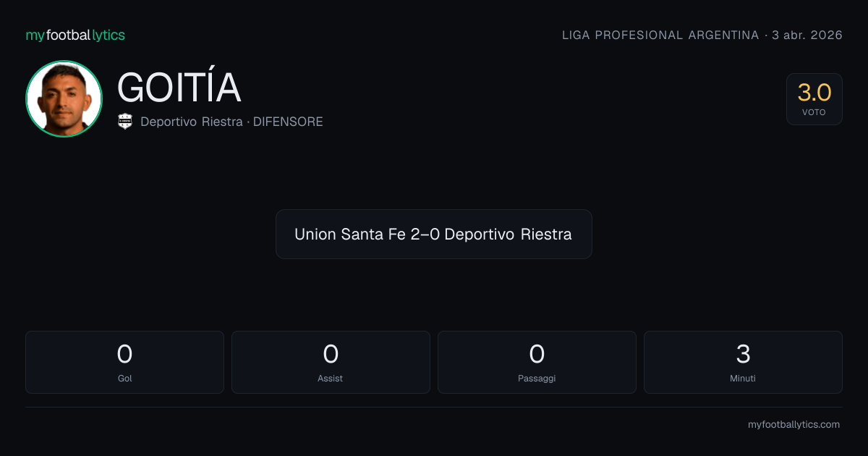Select the Minuti stat card

coord(743,362)
